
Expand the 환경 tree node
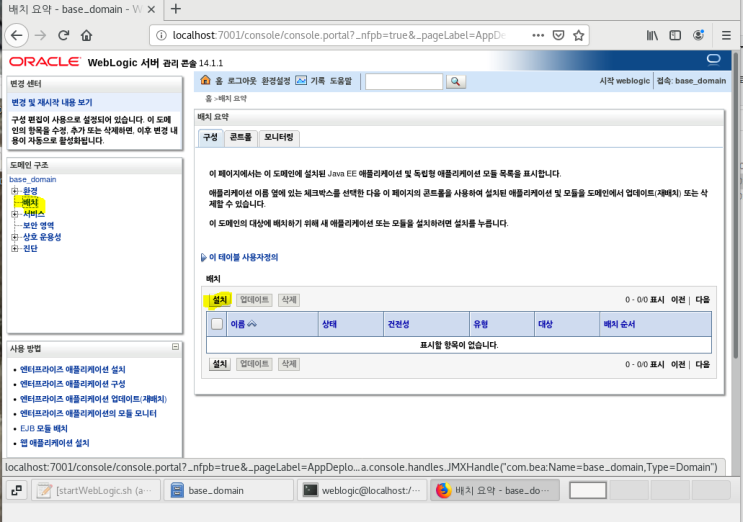pos(15,191)
